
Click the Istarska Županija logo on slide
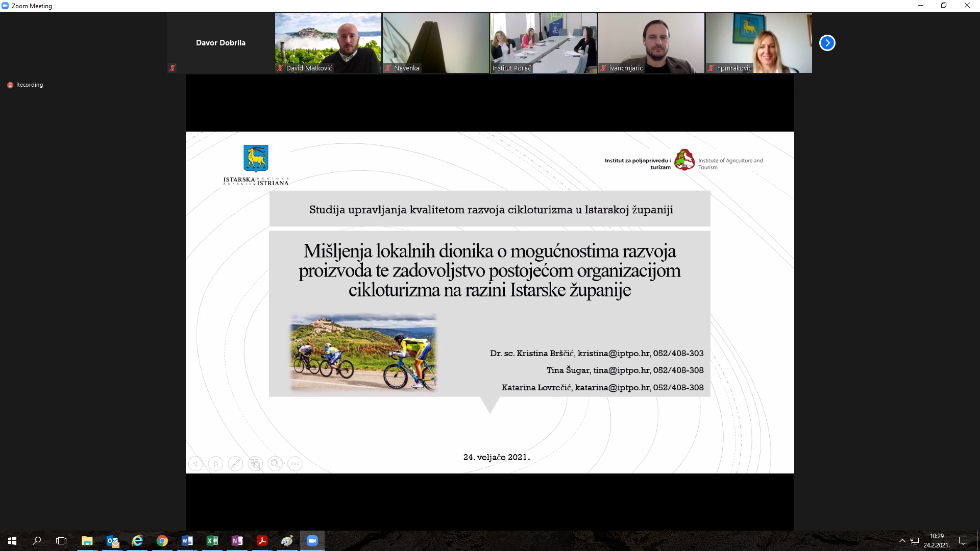tap(256, 165)
